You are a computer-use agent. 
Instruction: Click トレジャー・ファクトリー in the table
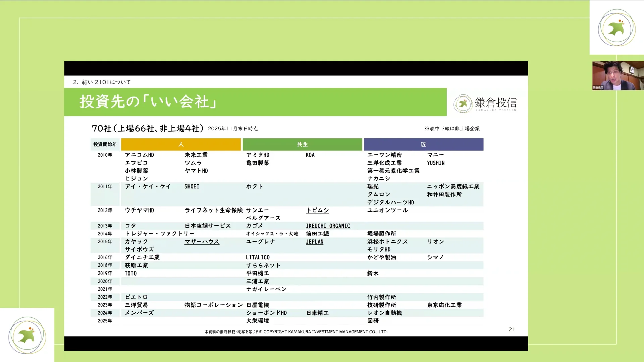click(x=160, y=234)
